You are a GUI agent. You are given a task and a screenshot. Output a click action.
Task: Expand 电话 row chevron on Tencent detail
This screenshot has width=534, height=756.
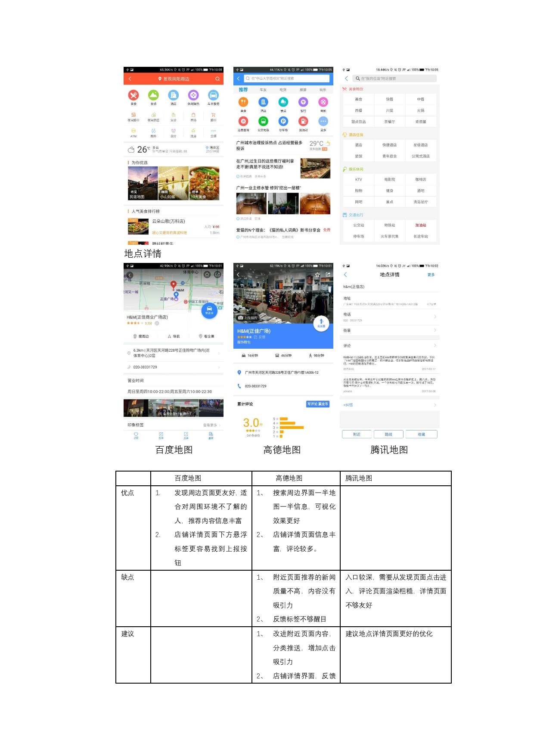pos(435,317)
